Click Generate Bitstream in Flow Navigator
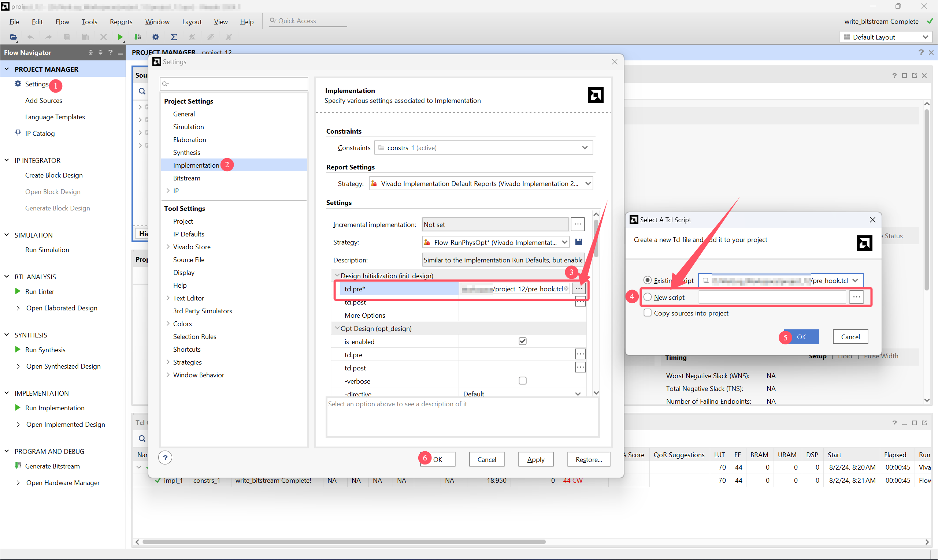 pyautogui.click(x=52, y=466)
